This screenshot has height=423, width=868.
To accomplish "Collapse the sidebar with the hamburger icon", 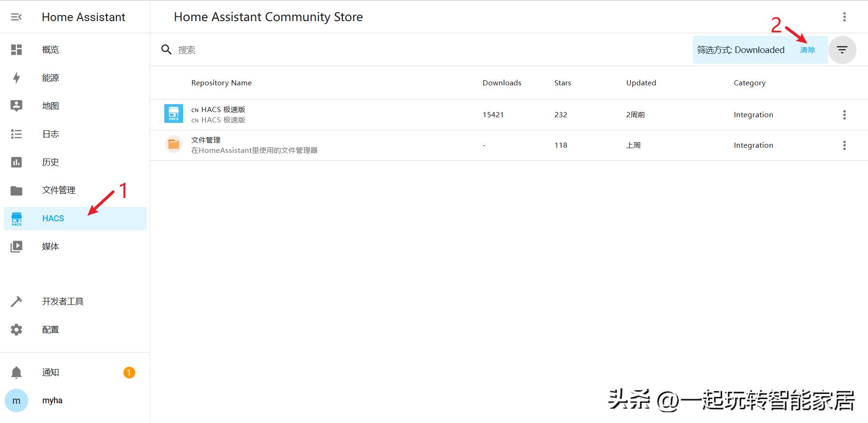I will point(16,16).
